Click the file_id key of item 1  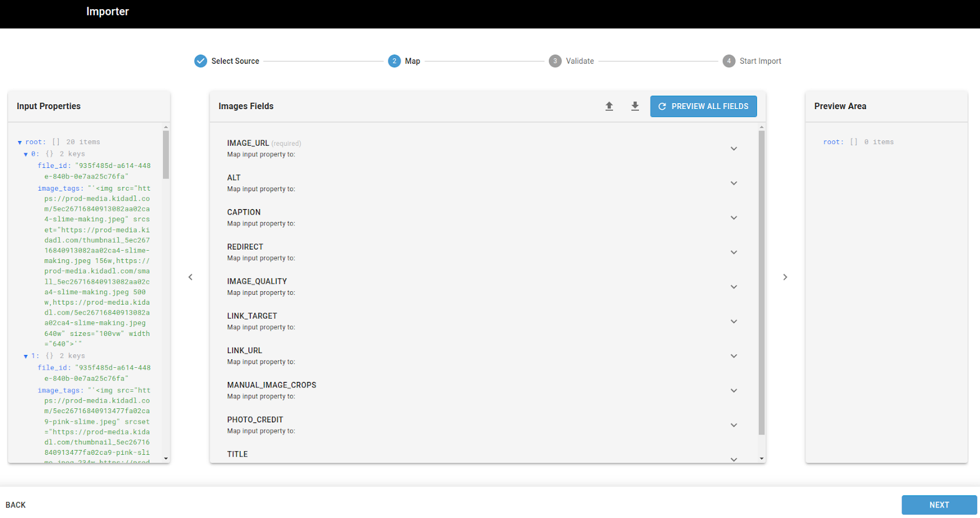[55, 368]
